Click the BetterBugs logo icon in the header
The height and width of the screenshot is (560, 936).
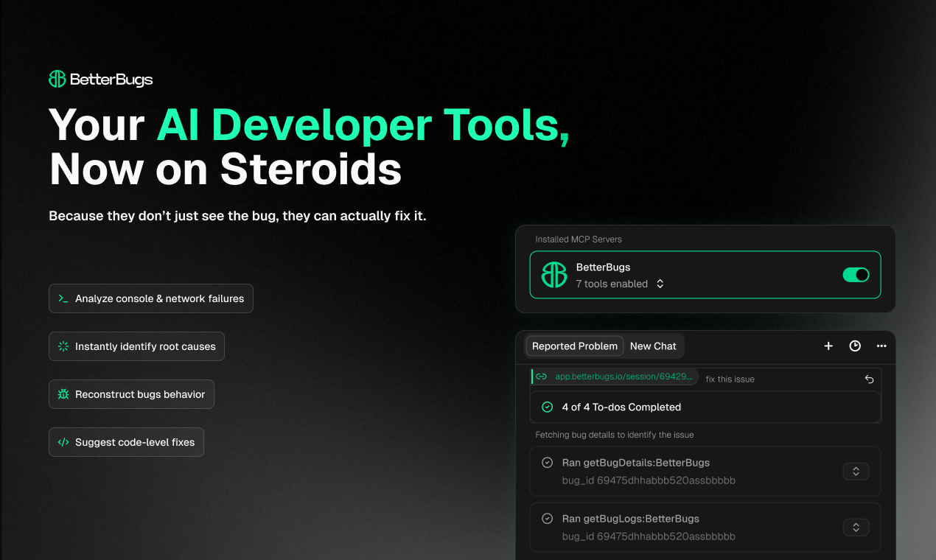coord(57,79)
